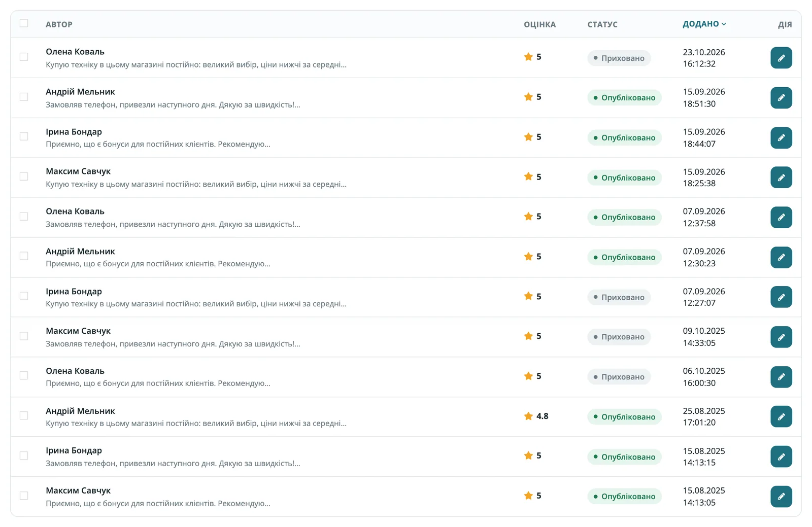Click edit pencil for 15.09.2026 18:51:30 review
Image resolution: width=812 pixels, height=527 pixels.
point(781,97)
